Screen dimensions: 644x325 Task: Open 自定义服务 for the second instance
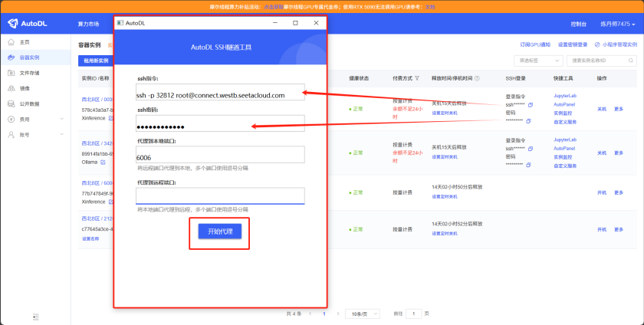[565, 166]
